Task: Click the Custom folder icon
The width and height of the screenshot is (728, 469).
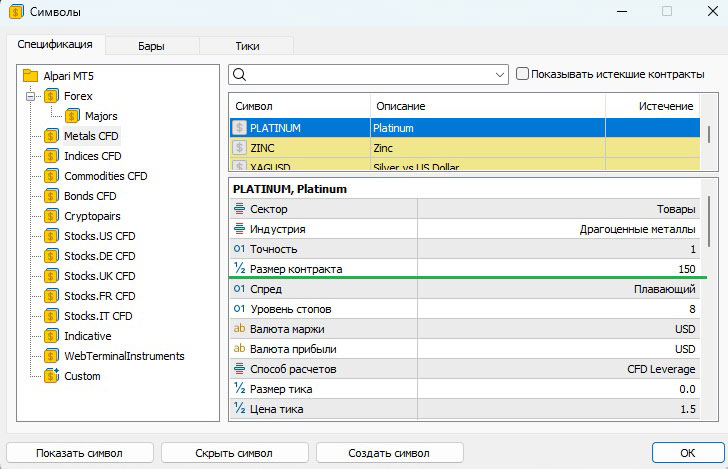Action: [x=52, y=376]
